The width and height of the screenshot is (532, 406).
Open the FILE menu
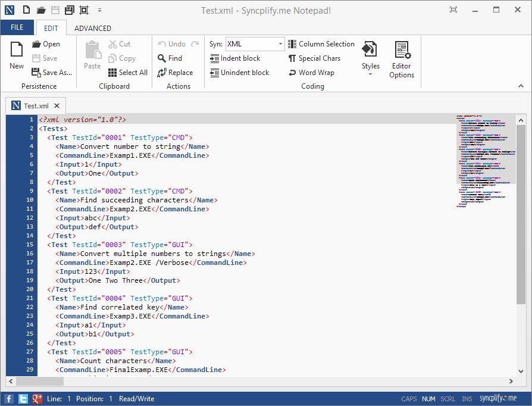(17, 27)
